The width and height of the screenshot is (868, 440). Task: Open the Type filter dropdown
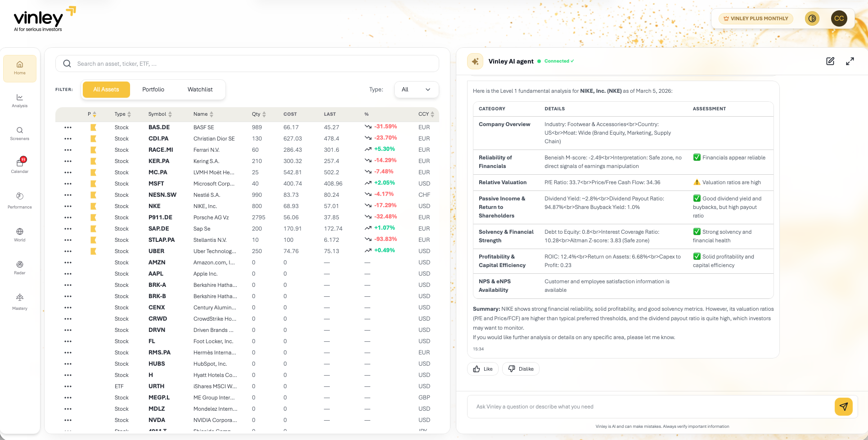coord(416,90)
